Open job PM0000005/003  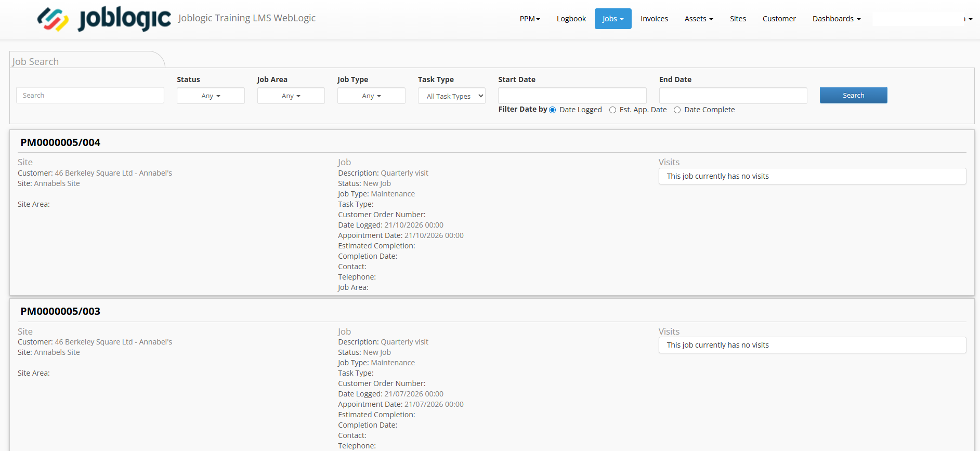pos(60,311)
